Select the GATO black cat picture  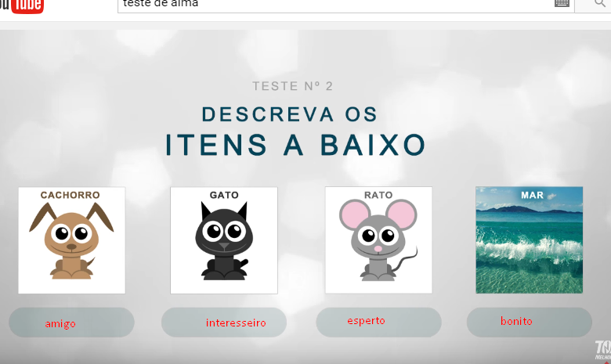224,240
